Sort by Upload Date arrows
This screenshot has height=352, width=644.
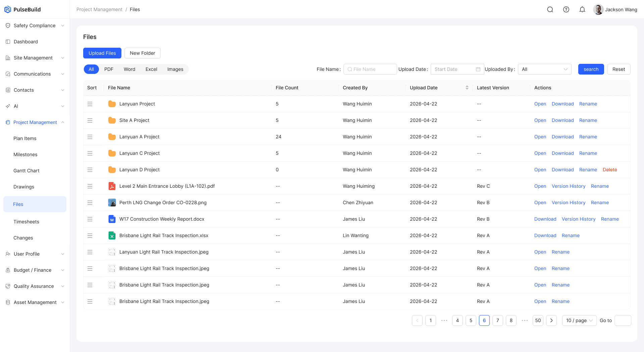click(467, 88)
